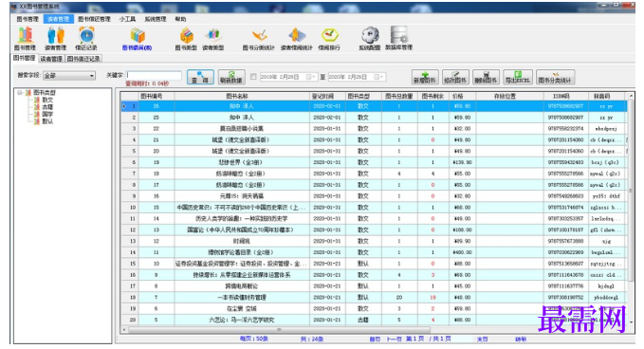Open 借阅排行 toolbar icon
Viewport: 644px width, 349px height.
click(329, 39)
